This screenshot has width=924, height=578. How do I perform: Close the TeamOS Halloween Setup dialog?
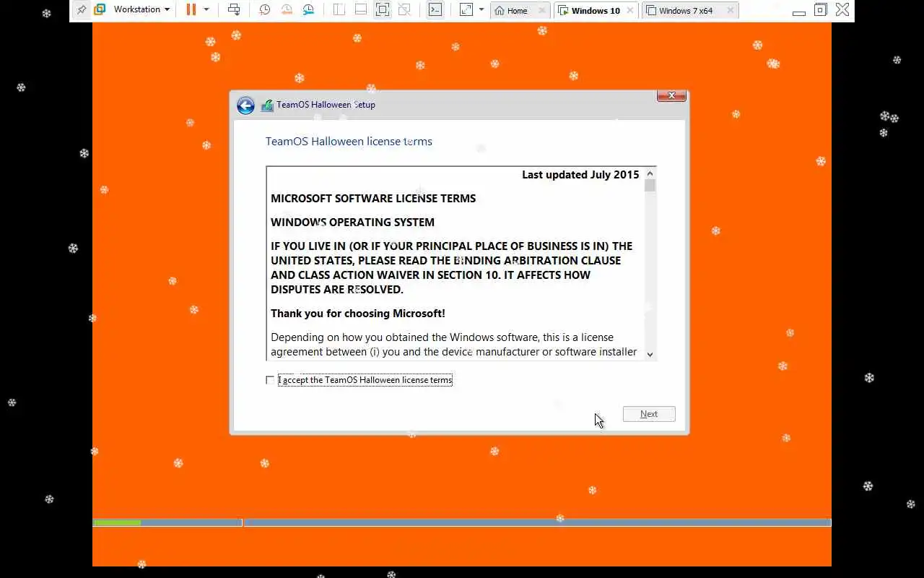671,95
